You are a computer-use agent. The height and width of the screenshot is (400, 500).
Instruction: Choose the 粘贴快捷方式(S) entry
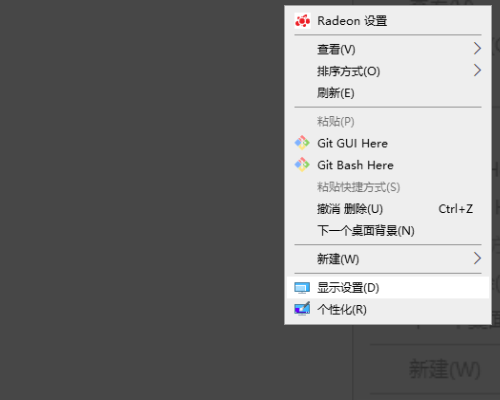tap(388, 187)
